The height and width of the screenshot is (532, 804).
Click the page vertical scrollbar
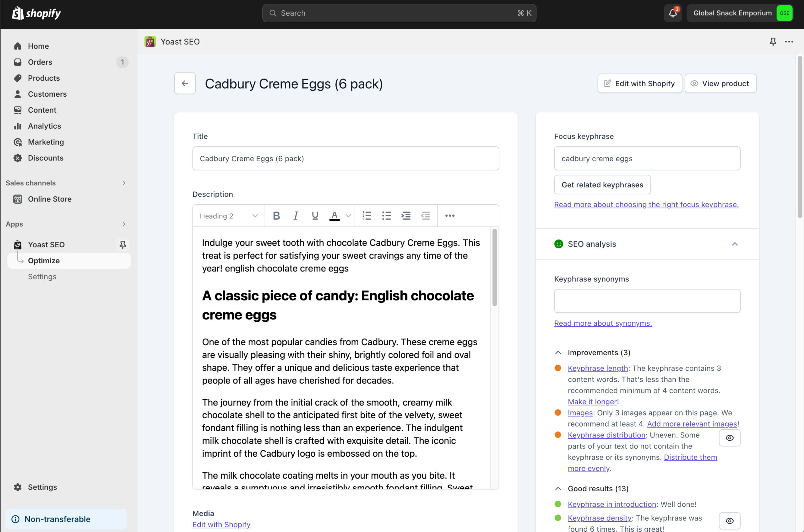(x=800, y=137)
